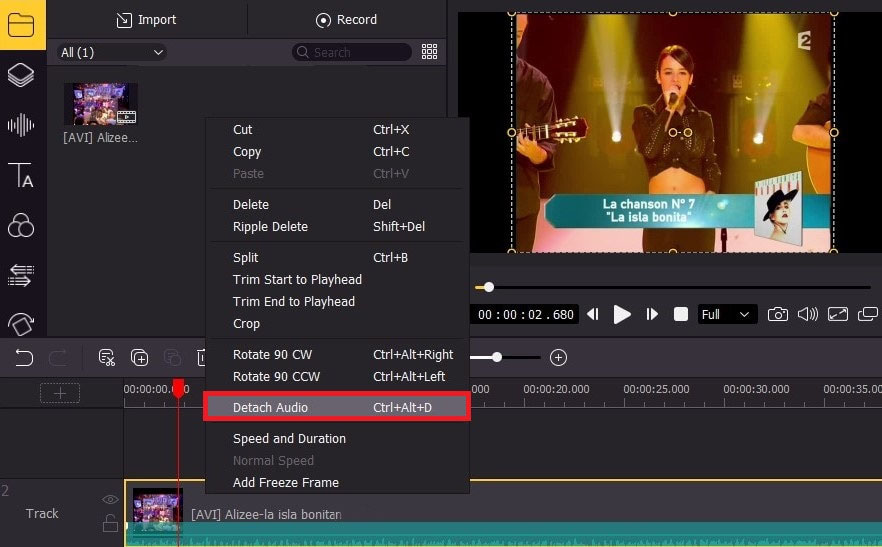This screenshot has width=882, height=547.
Task: Open the Media folder tab in sidebar
Action: point(21,24)
